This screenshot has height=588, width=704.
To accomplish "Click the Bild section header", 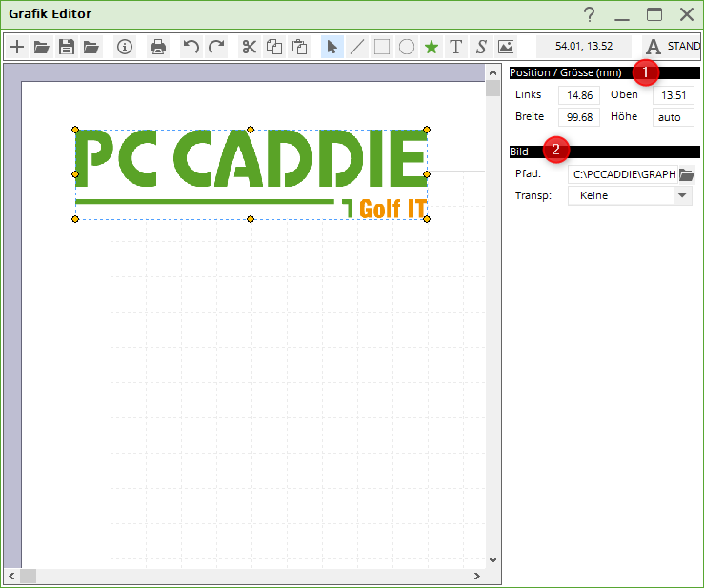I will pos(605,152).
